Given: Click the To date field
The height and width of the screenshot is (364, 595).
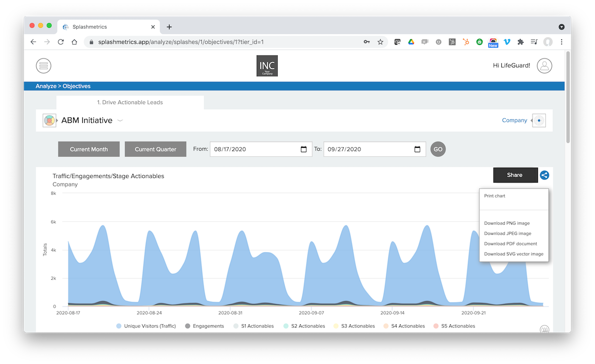Looking at the screenshot, I should pos(375,149).
